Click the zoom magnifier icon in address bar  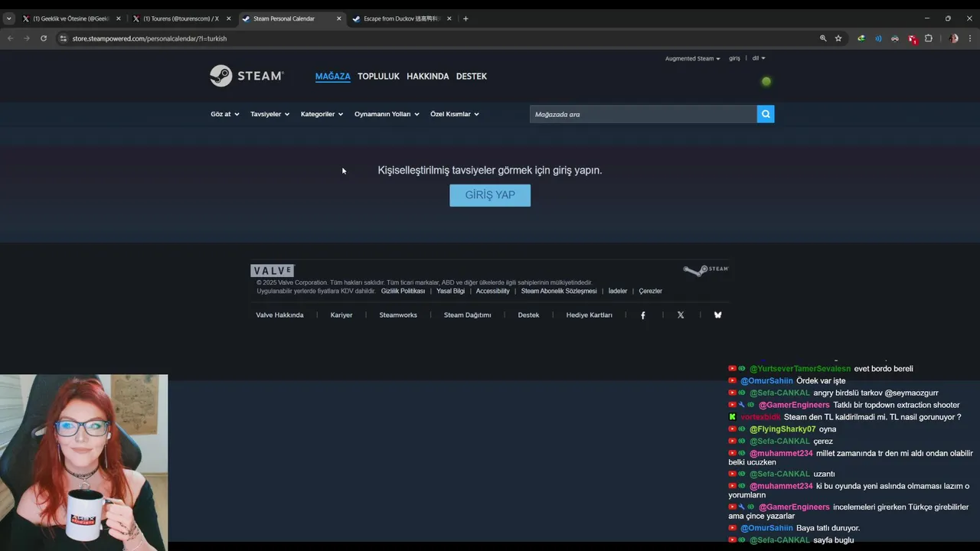(x=823, y=38)
